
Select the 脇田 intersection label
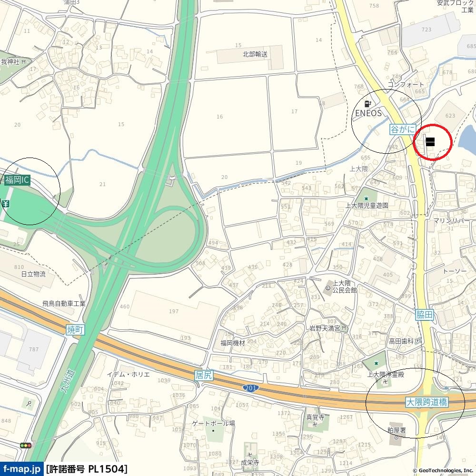(x=425, y=315)
